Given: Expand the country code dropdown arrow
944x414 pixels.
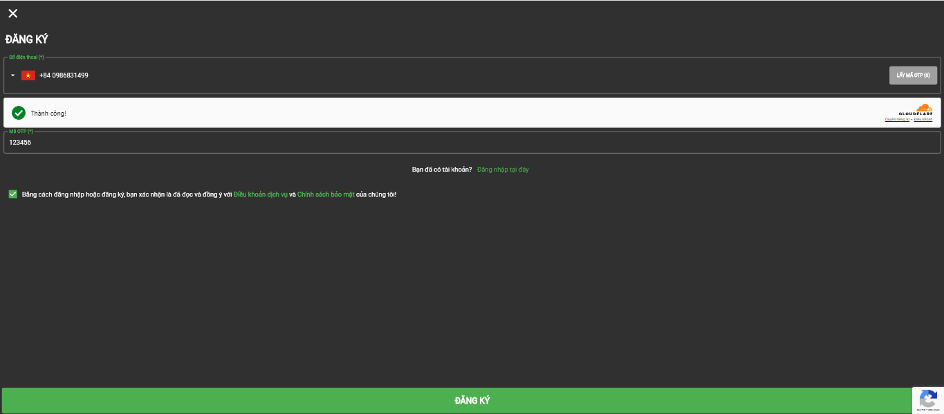Looking at the screenshot, I should point(13,75).
